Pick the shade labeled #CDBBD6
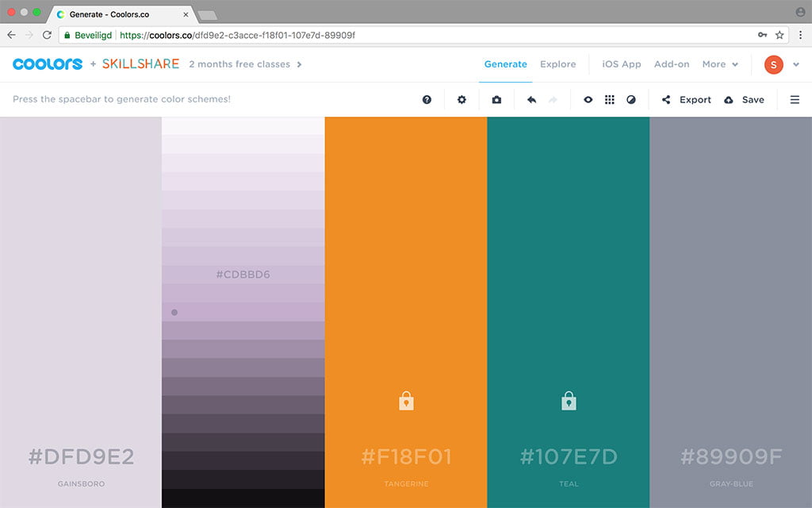Viewport: 812px width, 508px height. pyautogui.click(x=243, y=275)
